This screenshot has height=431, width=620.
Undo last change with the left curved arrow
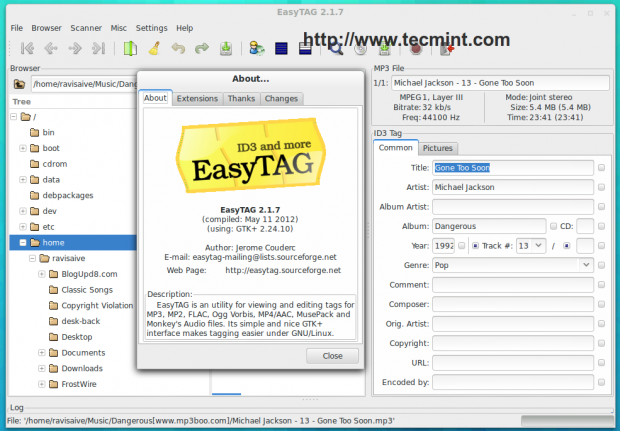(178, 49)
